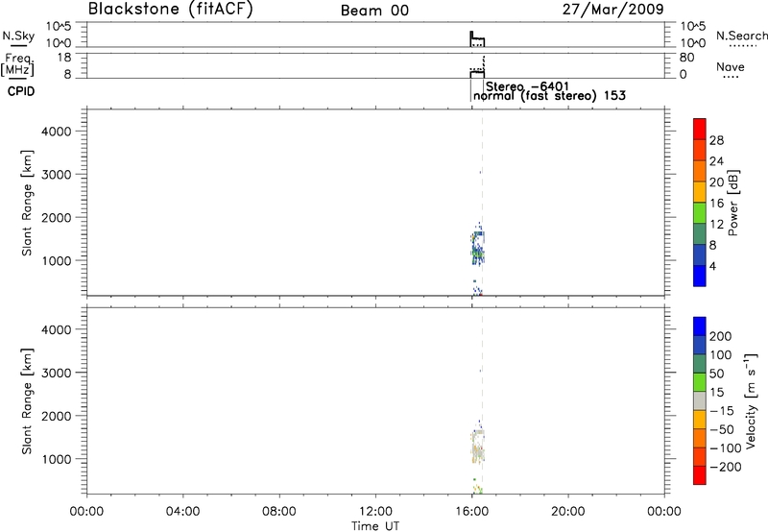Click the red top power colorbar swatch
The width and height of the screenshot is (768, 532).
(700, 129)
